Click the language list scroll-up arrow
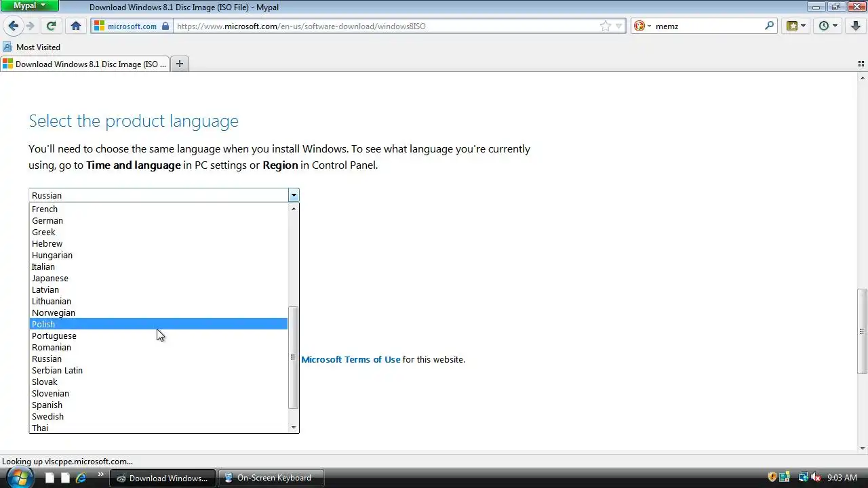Screen dimensions: 868x488 pyautogui.click(x=293, y=209)
